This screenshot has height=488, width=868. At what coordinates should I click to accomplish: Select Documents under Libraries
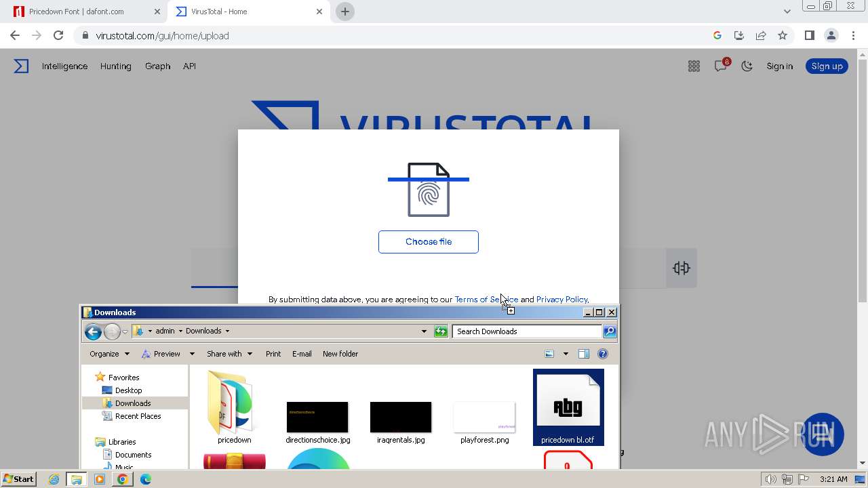point(133,455)
